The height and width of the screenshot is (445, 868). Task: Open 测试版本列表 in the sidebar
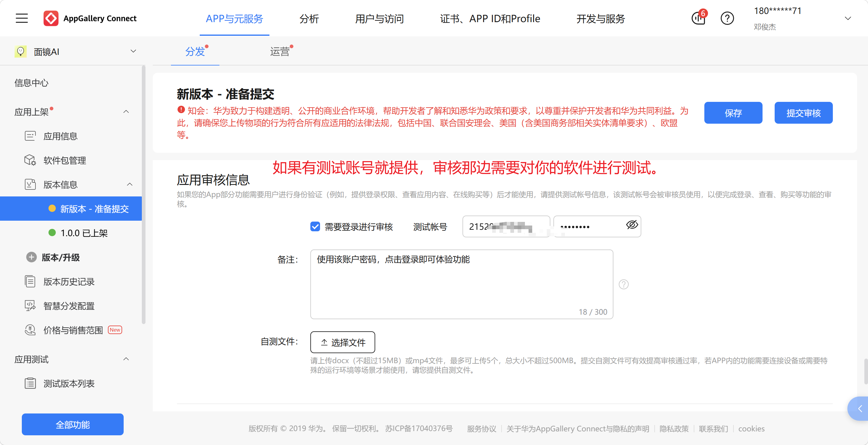69,383
